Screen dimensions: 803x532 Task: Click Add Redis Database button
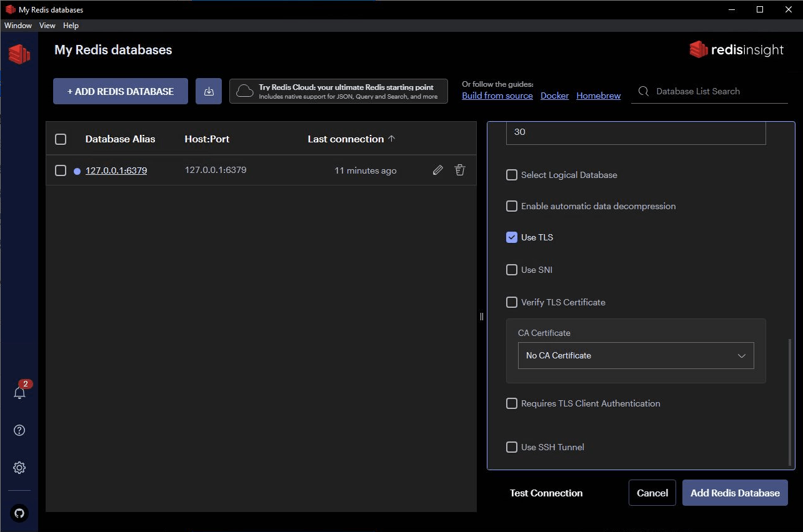point(735,493)
